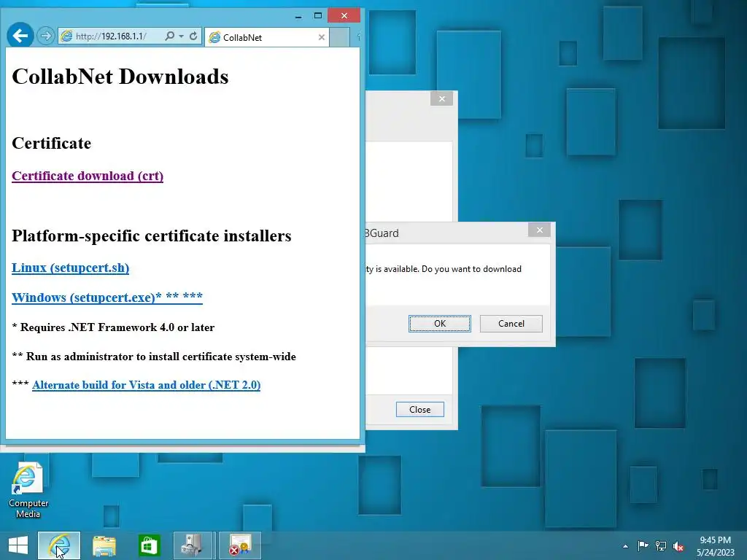Go back with the browser back arrow

click(20, 35)
